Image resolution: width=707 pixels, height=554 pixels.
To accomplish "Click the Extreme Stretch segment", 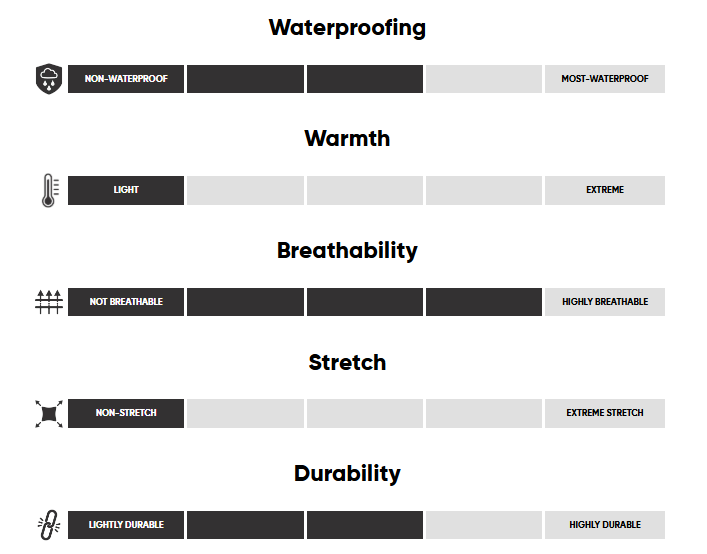I will [605, 413].
